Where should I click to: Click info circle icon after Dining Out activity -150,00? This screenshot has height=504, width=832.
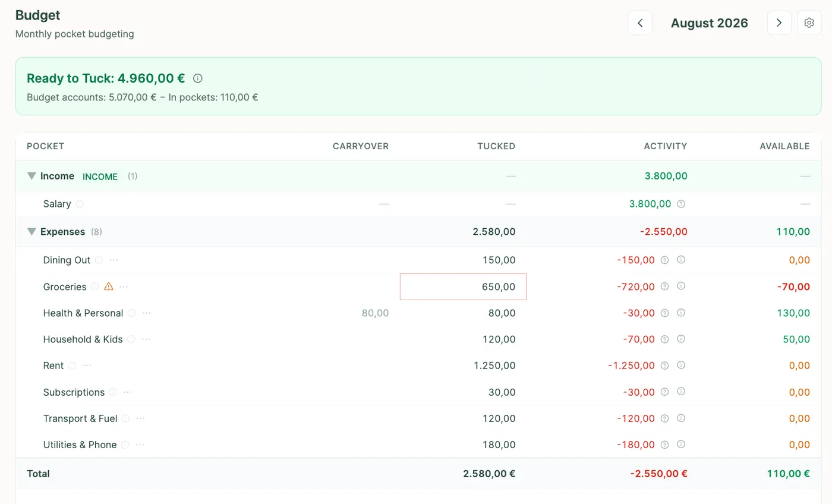(x=681, y=260)
